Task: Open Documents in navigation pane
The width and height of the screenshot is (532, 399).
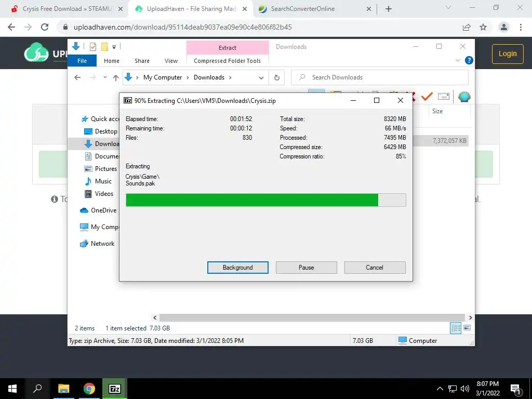Action: pyautogui.click(x=102, y=156)
